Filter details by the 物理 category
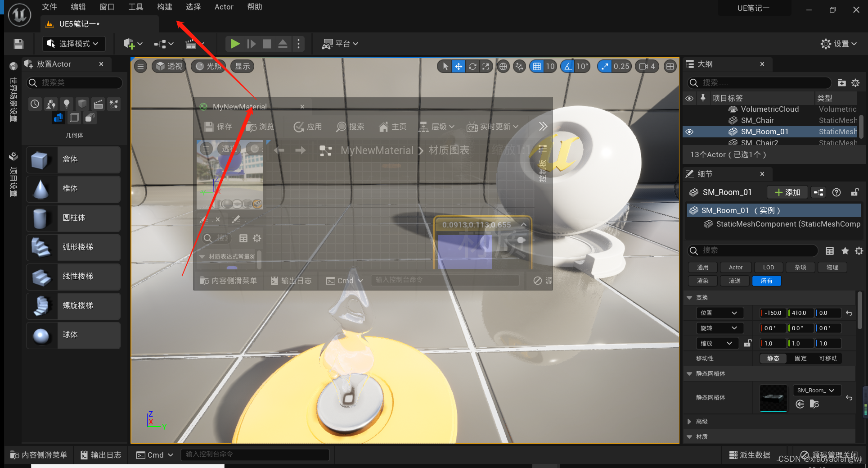 832,268
